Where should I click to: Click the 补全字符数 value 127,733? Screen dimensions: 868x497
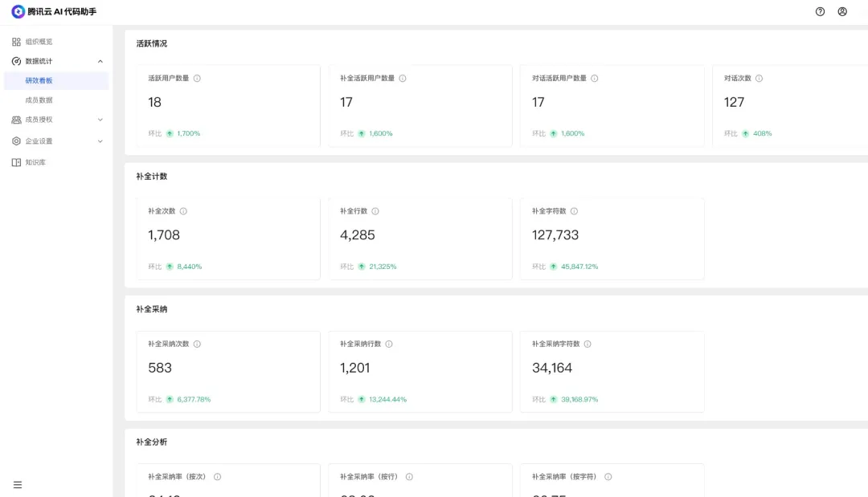click(555, 235)
